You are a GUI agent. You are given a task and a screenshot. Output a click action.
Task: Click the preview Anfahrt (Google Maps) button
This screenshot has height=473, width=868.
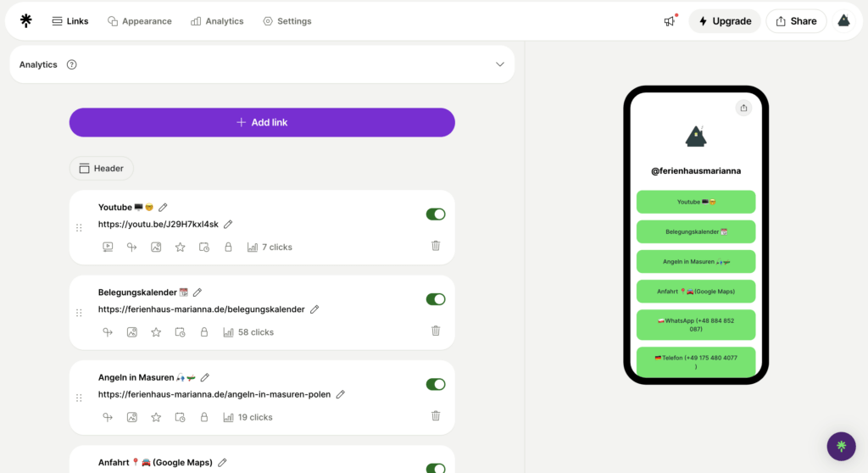coord(696,292)
